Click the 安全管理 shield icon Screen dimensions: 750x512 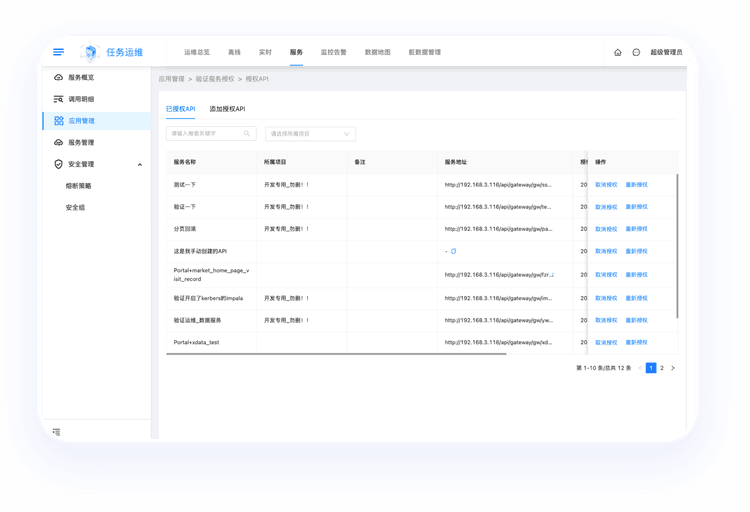59,164
